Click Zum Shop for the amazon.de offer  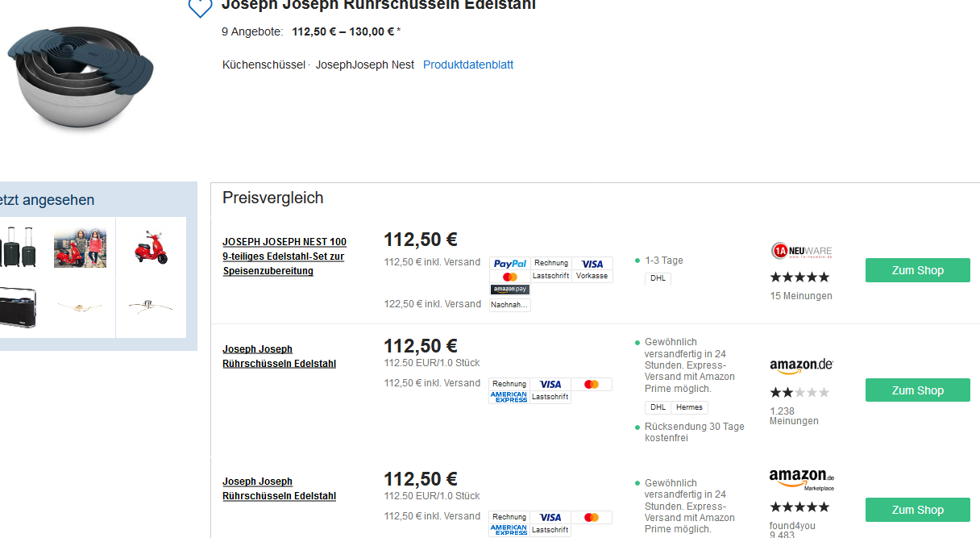pos(917,390)
